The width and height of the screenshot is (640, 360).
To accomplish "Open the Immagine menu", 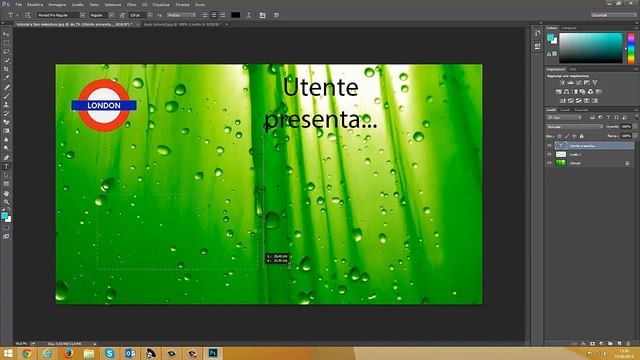I will click(58, 4).
